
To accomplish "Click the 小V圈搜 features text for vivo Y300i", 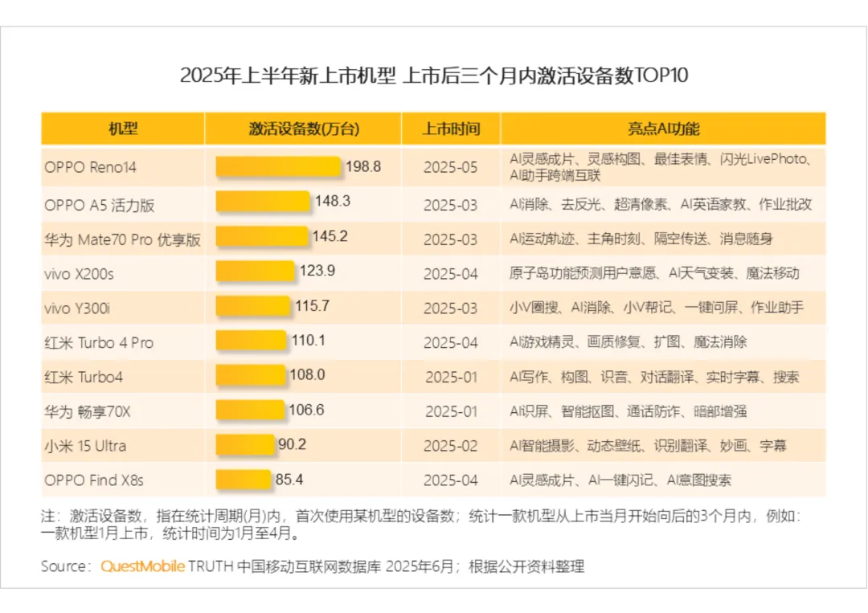I will click(x=657, y=307).
